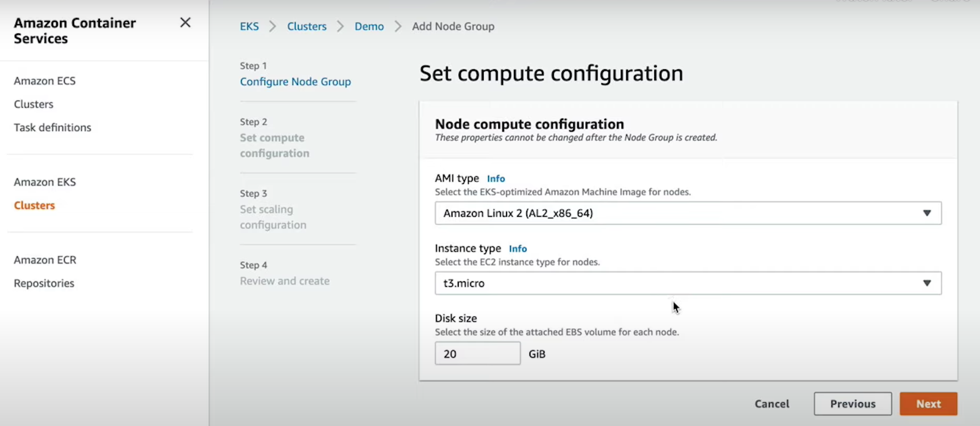The image size is (980, 426).
Task: Open Clusters under Amazon ECS
Action: pos(34,104)
